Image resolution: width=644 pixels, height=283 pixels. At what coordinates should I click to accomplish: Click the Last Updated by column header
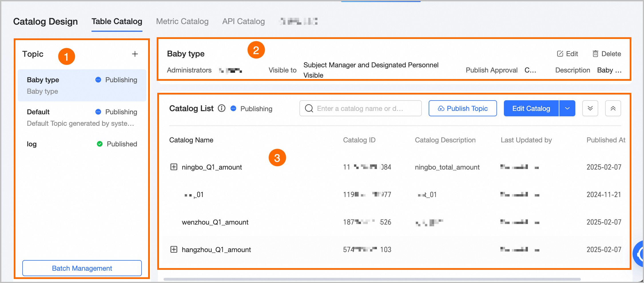click(526, 140)
